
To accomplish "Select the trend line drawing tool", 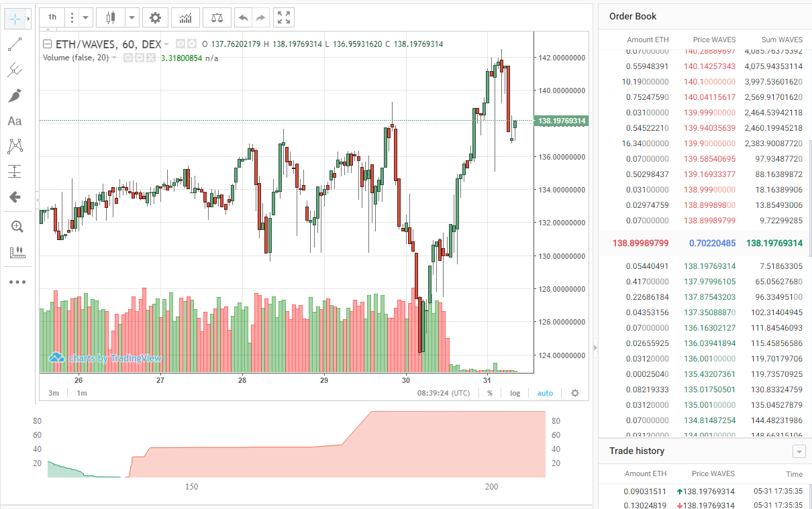I will click(x=15, y=45).
